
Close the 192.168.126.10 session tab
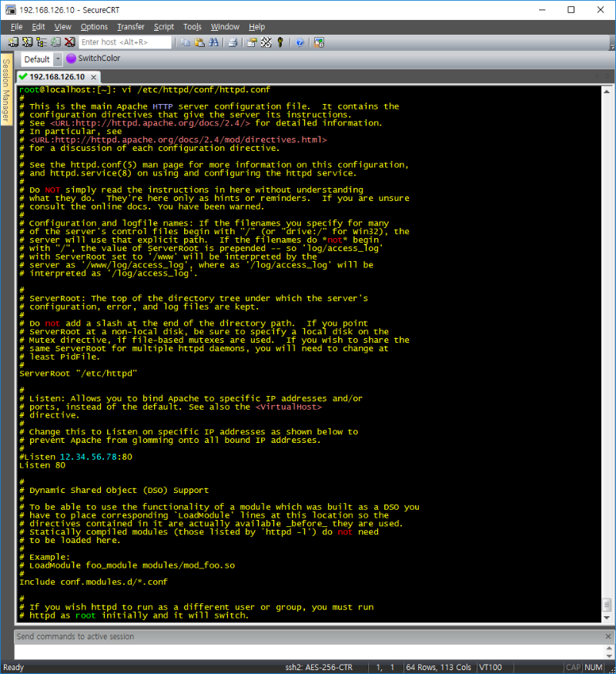click(x=94, y=77)
